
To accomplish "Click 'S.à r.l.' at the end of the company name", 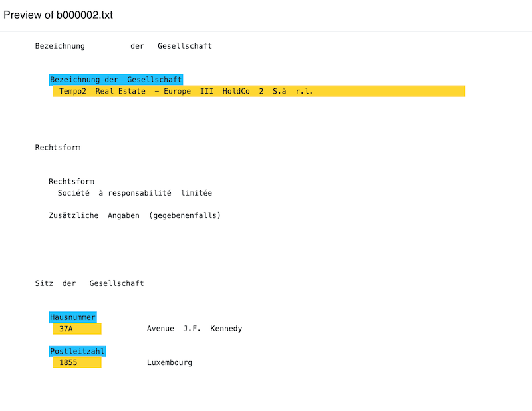I will [x=292, y=92].
